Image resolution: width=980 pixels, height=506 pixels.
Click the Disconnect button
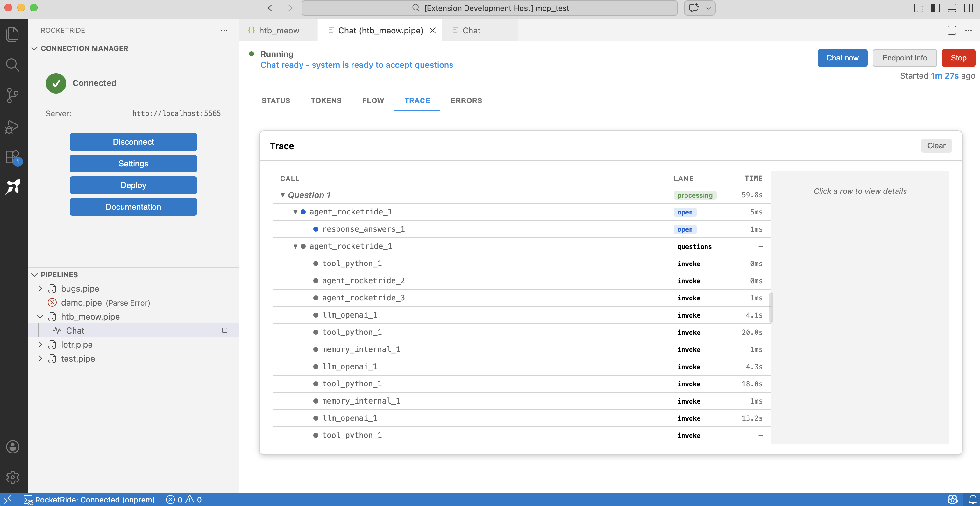tap(133, 142)
